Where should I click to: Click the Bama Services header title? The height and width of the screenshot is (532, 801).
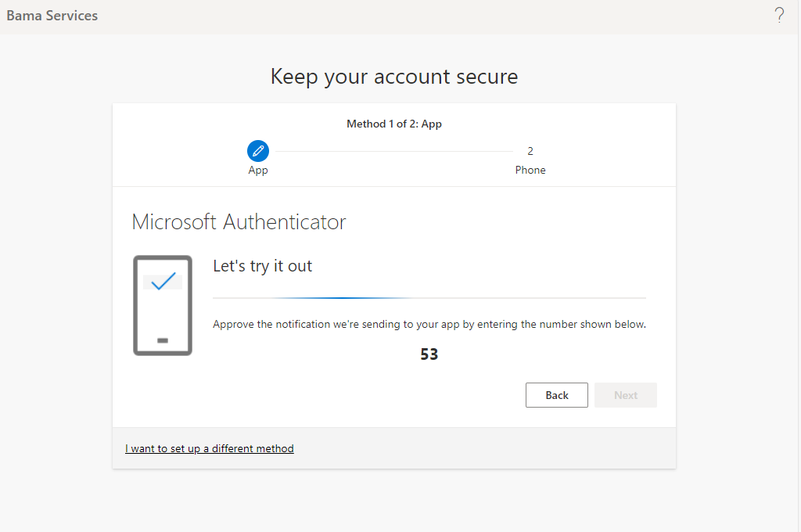pos(52,16)
